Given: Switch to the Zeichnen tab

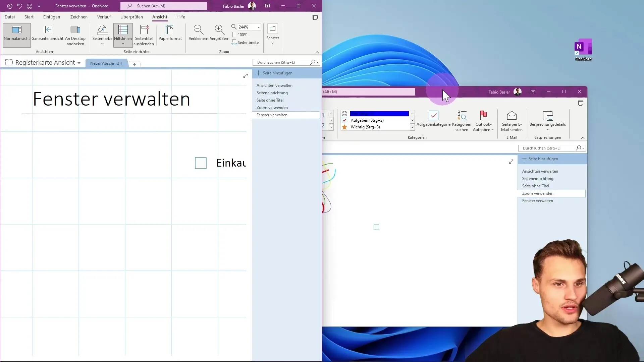Looking at the screenshot, I should click(79, 17).
